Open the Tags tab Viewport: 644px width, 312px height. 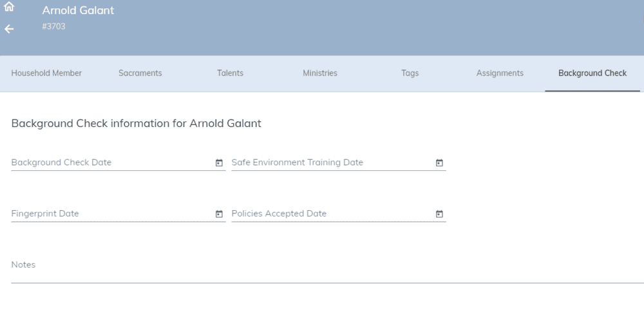click(410, 73)
